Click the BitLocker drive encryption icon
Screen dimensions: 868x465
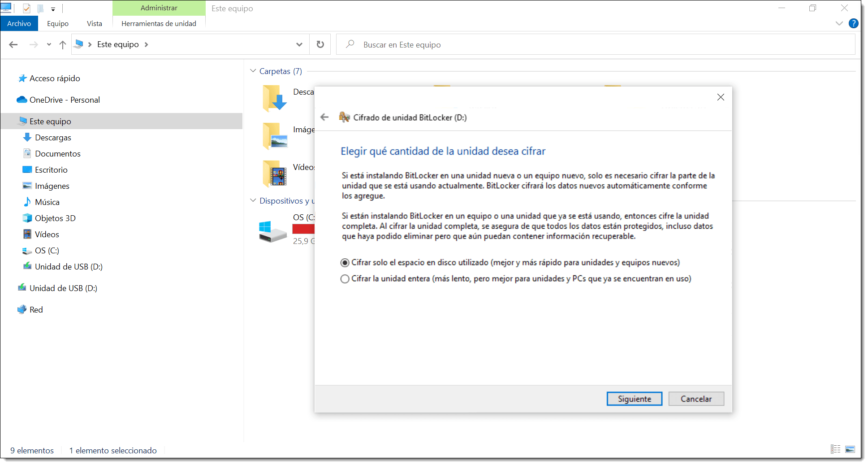pos(344,117)
